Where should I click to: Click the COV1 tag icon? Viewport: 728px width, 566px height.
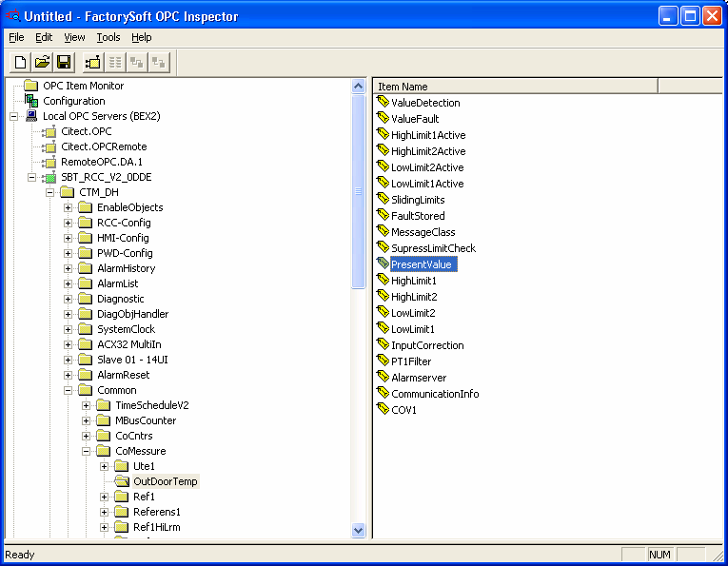(383, 409)
